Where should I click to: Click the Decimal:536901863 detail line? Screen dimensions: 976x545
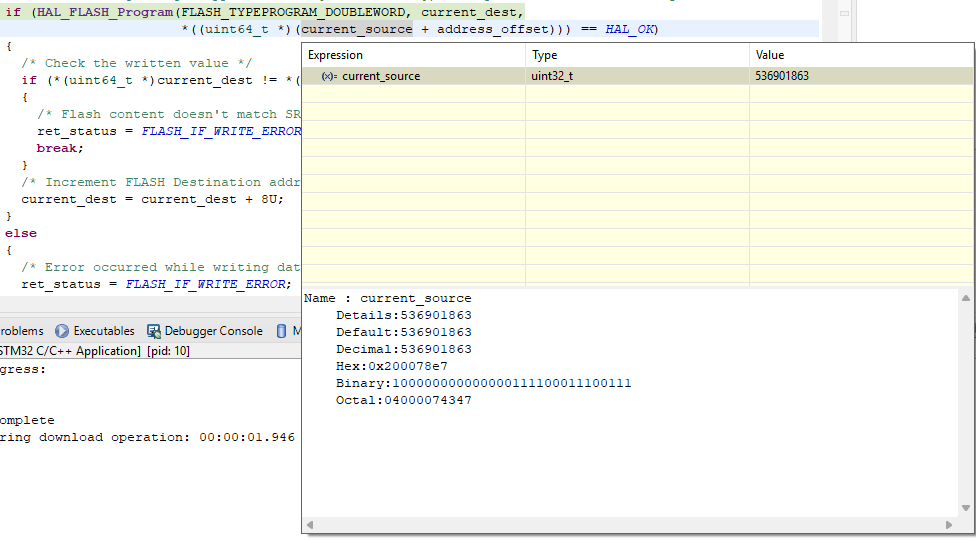pyautogui.click(x=403, y=349)
